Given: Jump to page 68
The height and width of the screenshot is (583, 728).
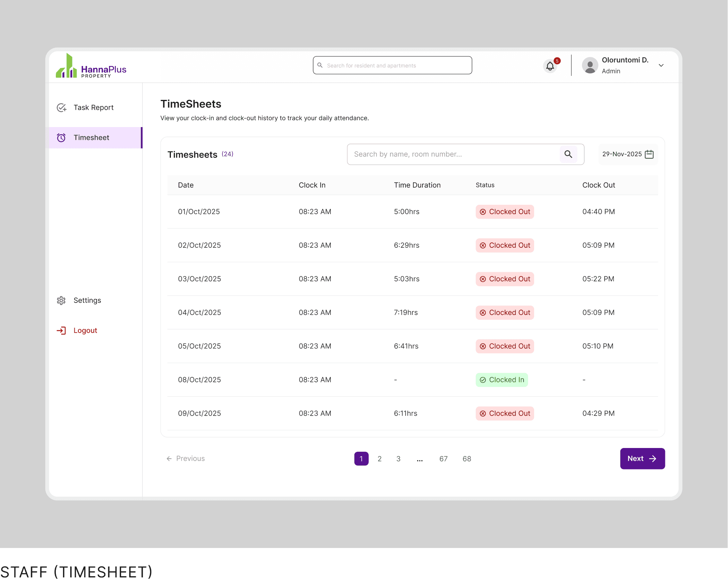Looking at the screenshot, I should [467, 459].
